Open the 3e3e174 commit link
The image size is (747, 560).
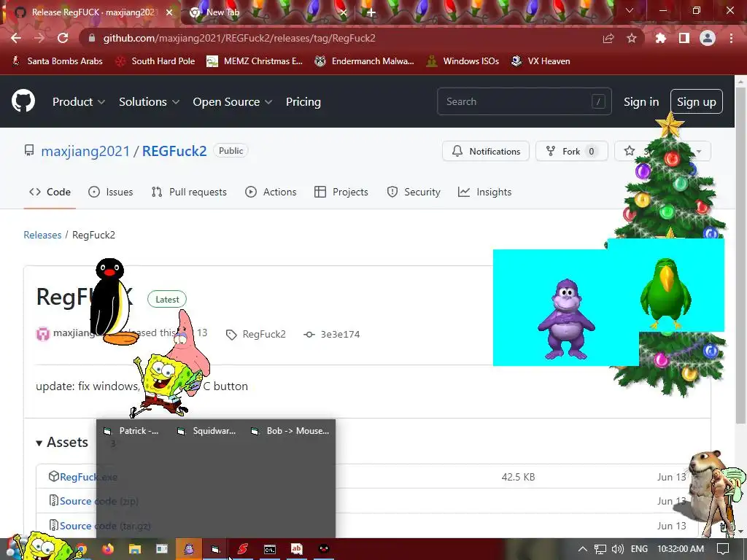tap(340, 334)
